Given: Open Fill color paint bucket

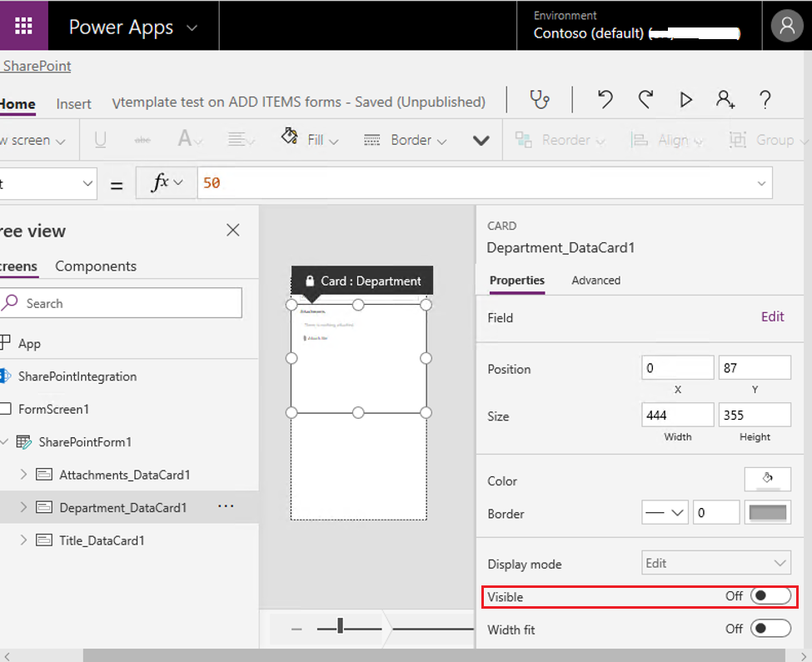Looking at the screenshot, I should pyautogui.click(x=310, y=139).
